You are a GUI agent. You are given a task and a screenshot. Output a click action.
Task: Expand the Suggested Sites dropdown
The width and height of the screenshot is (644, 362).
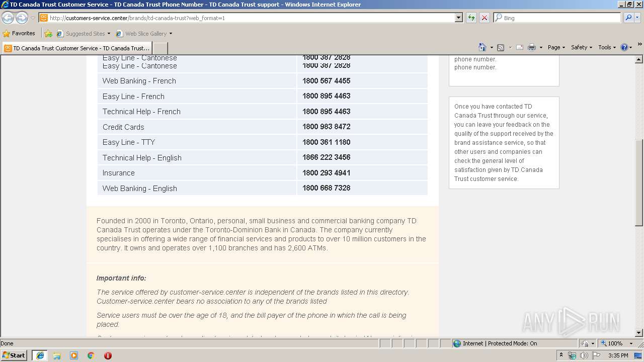109,34
